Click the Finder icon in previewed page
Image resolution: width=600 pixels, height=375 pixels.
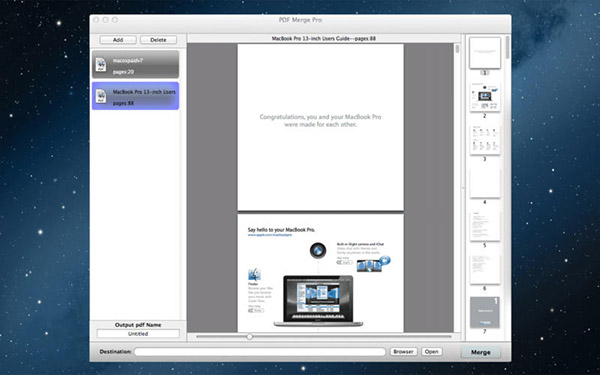tap(254, 275)
